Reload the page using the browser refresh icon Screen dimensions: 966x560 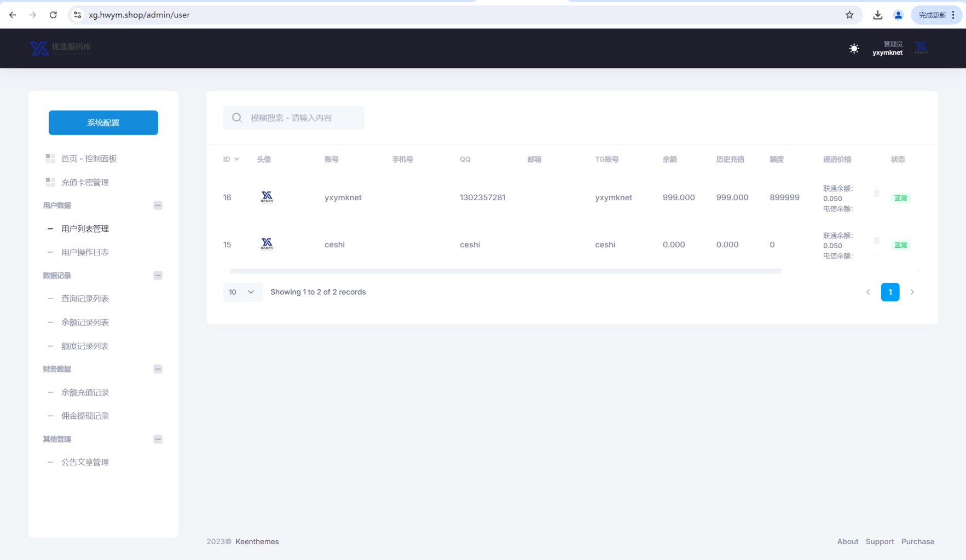[x=53, y=15]
